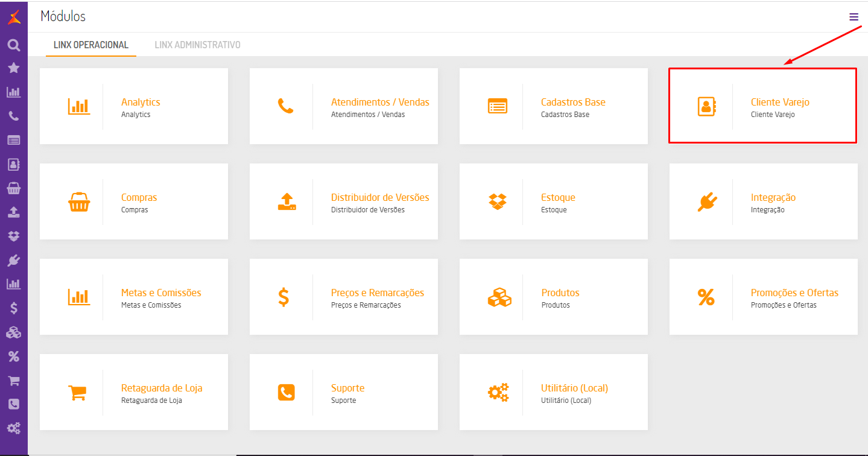Screen dimensions: 868x456
Task: Go to the Retaguarda de Loja title
Action: (x=162, y=388)
